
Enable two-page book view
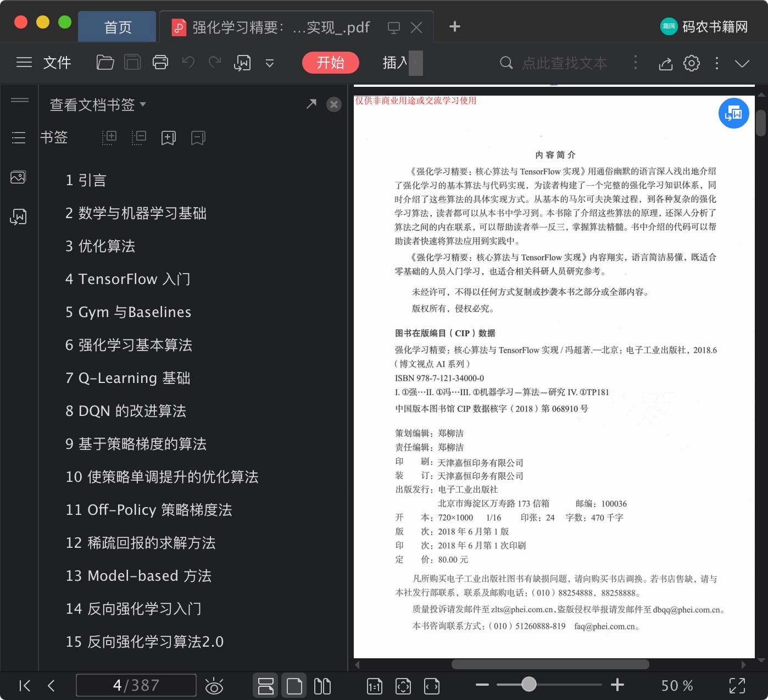pos(322,686)
